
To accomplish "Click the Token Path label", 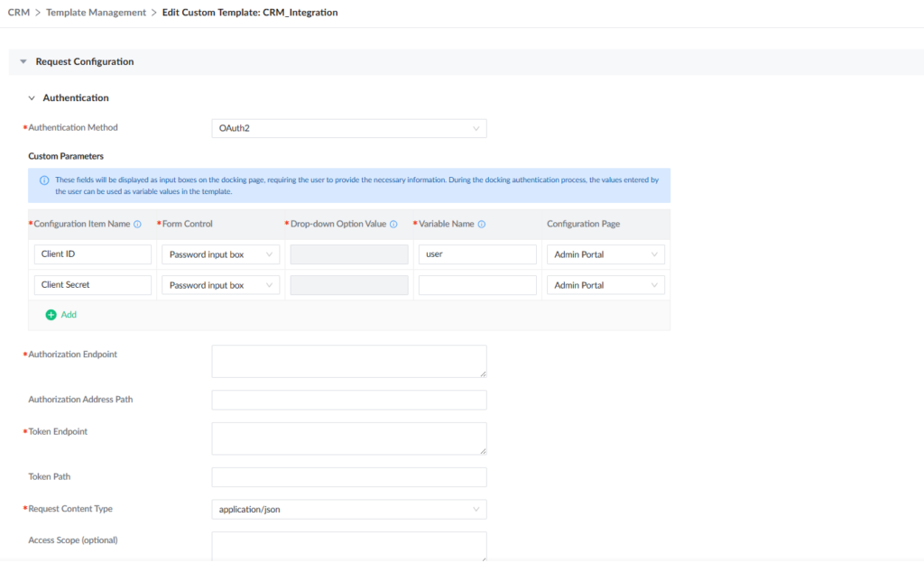I will pyautogui.click(x=50, y=476).
